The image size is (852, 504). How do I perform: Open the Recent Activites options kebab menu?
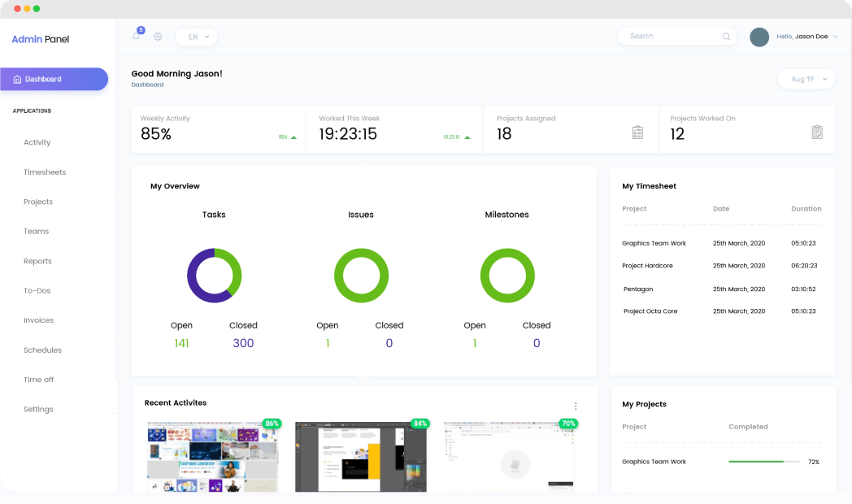(576, 405)
